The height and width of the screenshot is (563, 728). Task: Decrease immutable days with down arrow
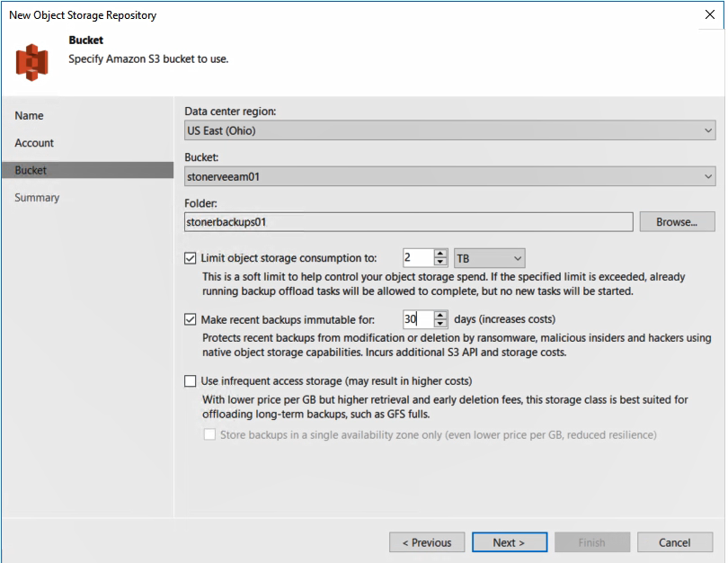(x=440, y=324)
